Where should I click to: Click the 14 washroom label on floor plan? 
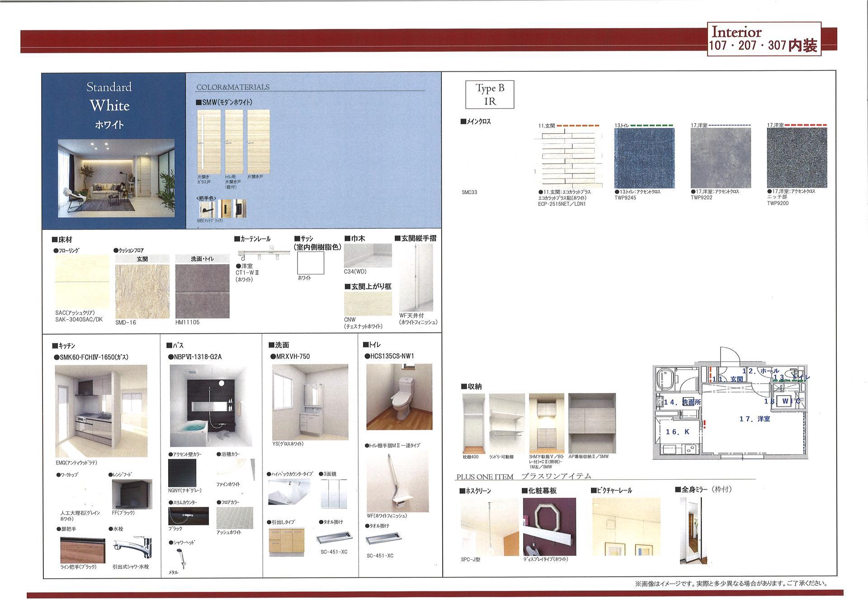(682, 402)
